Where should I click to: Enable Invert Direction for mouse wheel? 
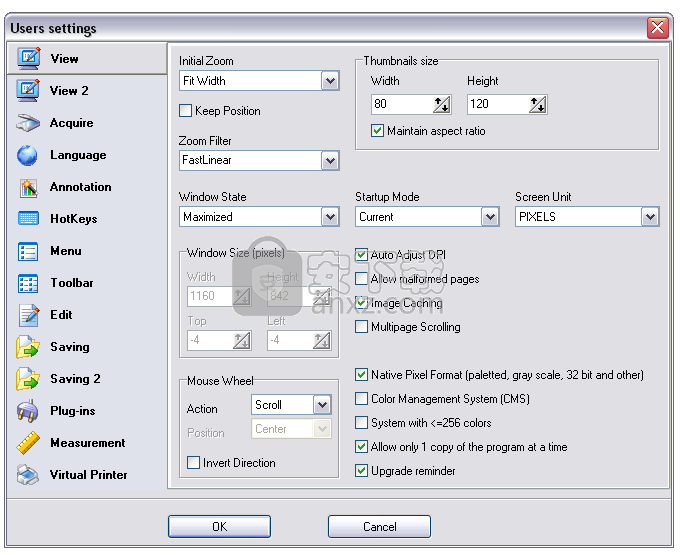click(193, 463)
